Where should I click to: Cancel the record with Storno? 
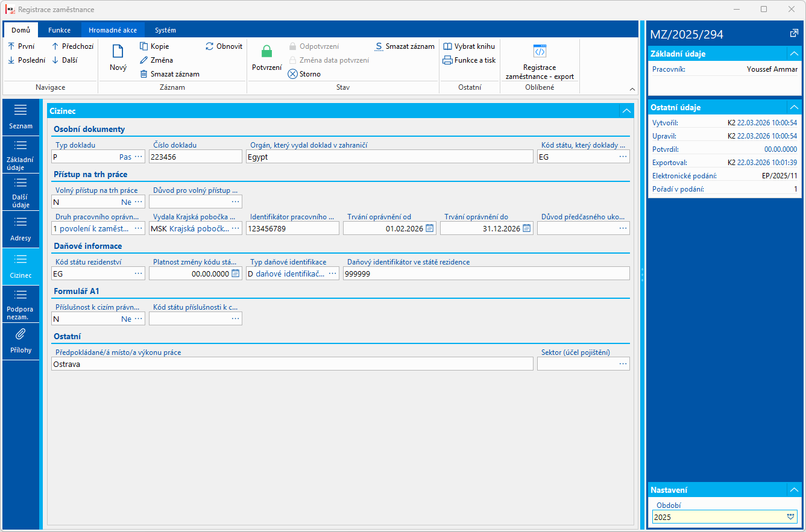(304, 74)
